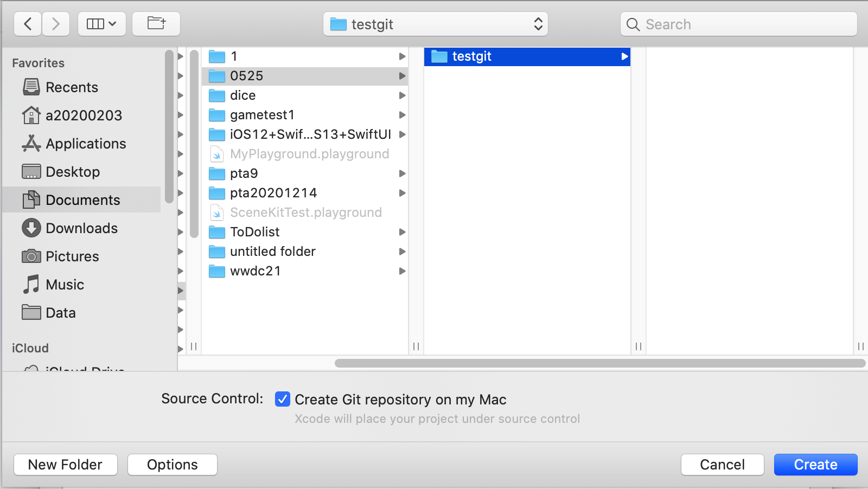Image resolution: width=868 pixels, height=489 pixels.
Task: Open the Data folder in Favorites
Action: click(x=81, y=313)
